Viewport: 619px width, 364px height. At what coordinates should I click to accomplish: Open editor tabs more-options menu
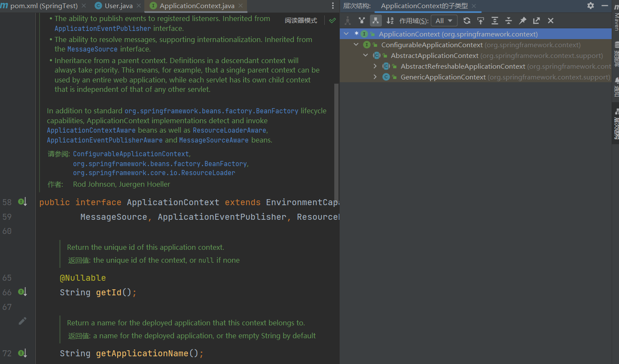333,6
